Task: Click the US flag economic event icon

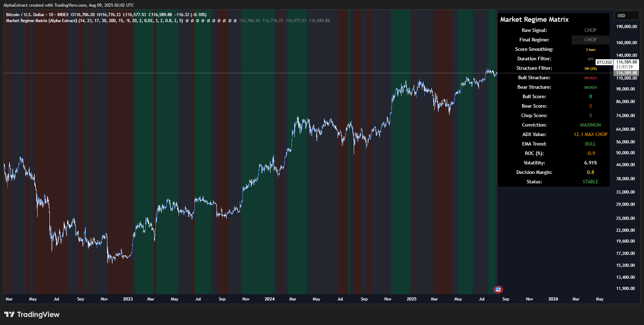Action: (498, 290)
